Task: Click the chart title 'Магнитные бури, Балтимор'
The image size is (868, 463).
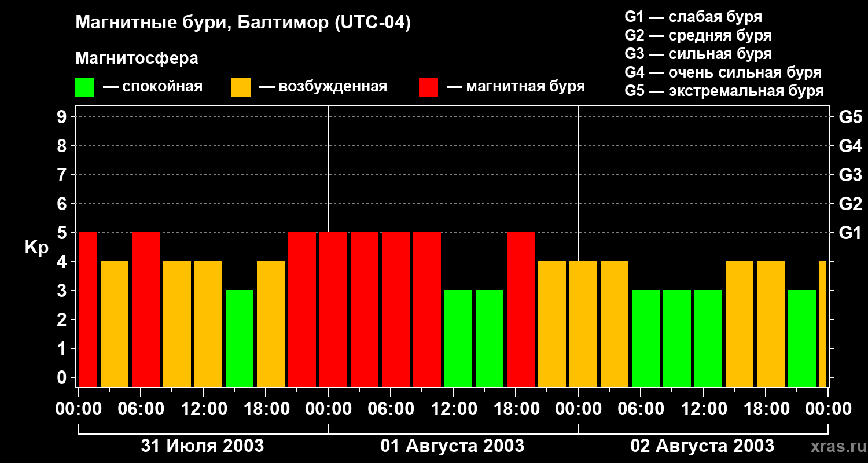Action: point(243,23)
